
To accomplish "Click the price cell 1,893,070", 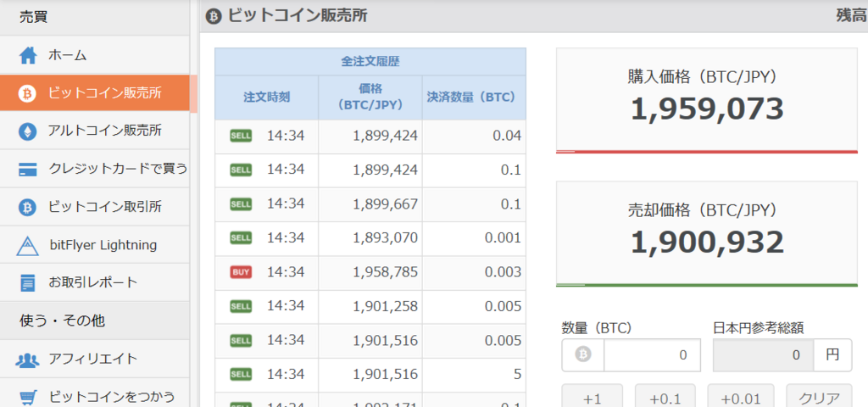I will tap(370, 238).
